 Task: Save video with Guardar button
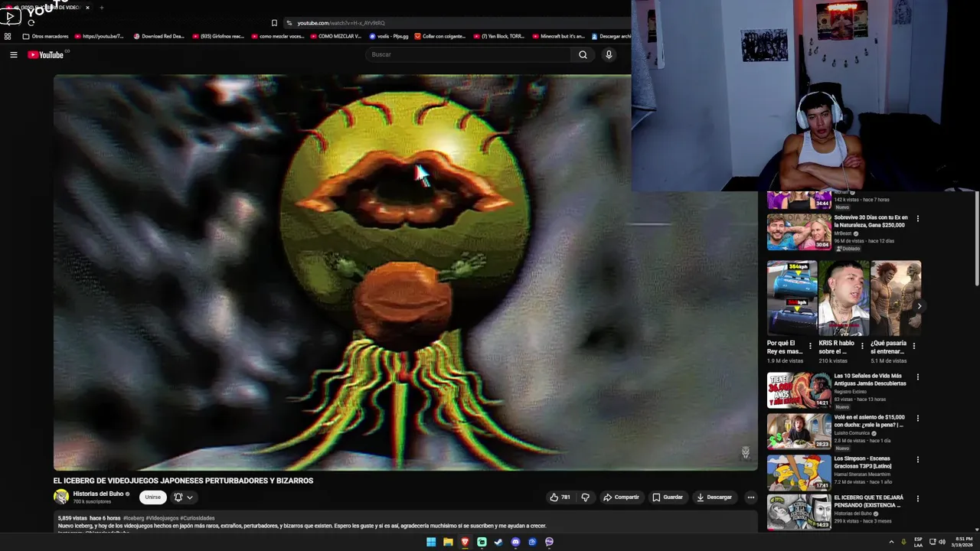pyautogui.click(x=668, y=497)
